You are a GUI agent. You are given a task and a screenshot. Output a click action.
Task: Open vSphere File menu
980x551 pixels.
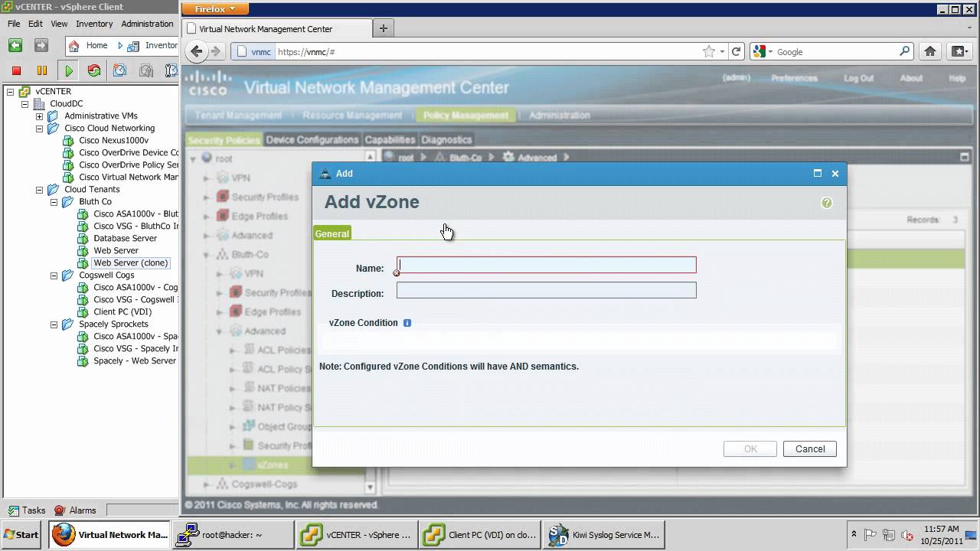[x=14, y=24]
